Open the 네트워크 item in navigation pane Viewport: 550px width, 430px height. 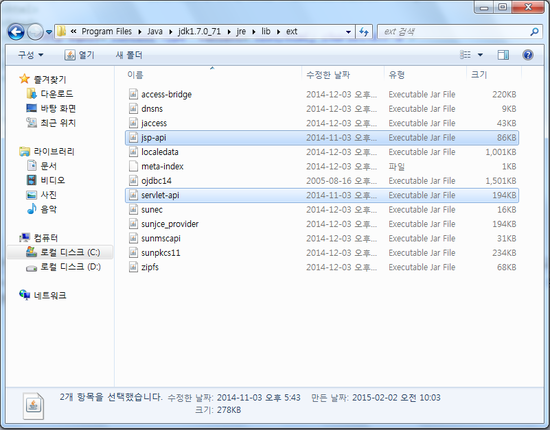50,295
